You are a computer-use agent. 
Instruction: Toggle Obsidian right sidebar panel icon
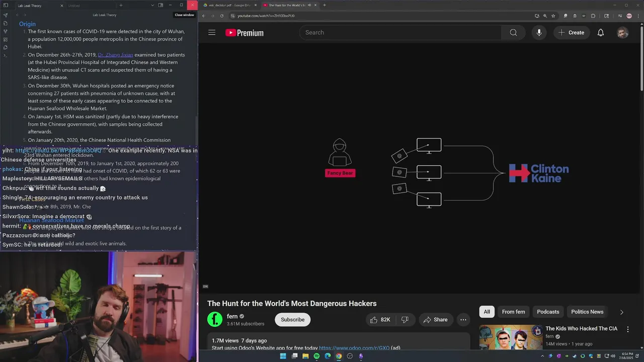pos(160,5)
